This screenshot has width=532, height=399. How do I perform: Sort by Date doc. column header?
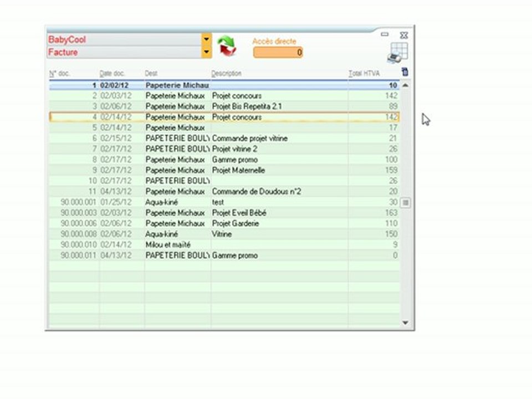click(112, 74)
